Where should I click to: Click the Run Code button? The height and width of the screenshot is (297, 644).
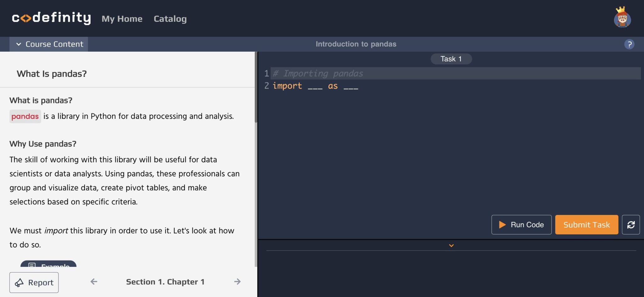(x=521, y=224)
